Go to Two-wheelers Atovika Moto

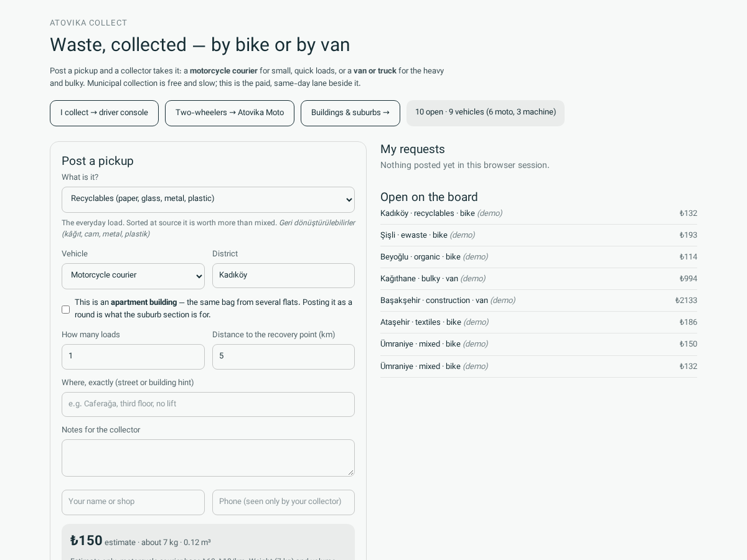(x=230, y=113)
